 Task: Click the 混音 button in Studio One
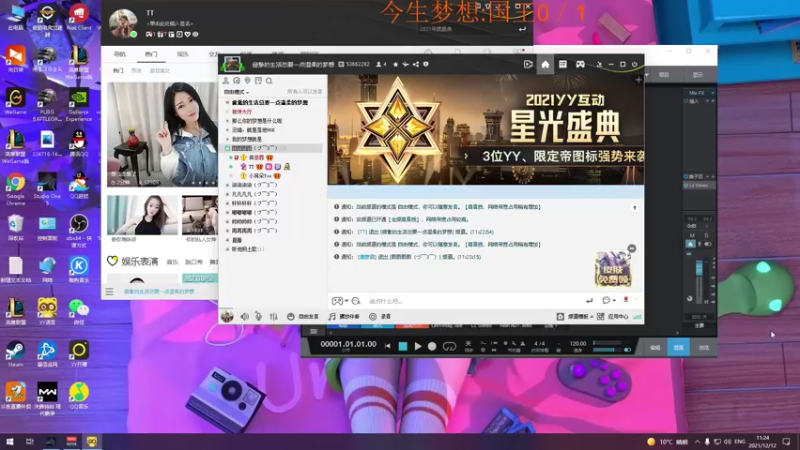(679, 347)
